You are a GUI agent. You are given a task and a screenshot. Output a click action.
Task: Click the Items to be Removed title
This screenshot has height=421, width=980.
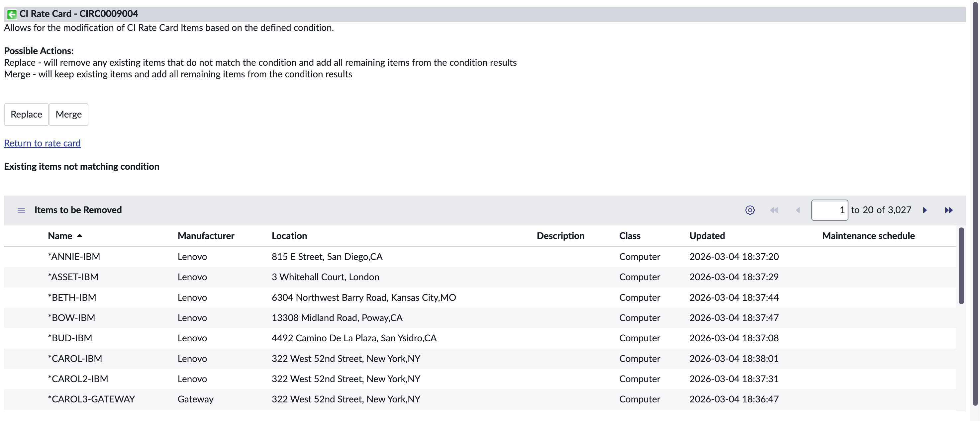point(78,210)
